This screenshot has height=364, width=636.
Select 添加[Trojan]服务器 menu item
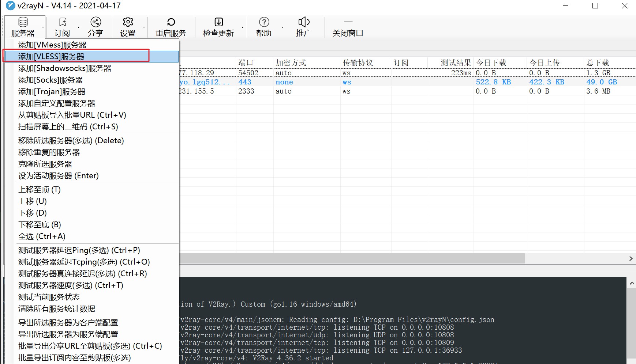click(91, 92)
